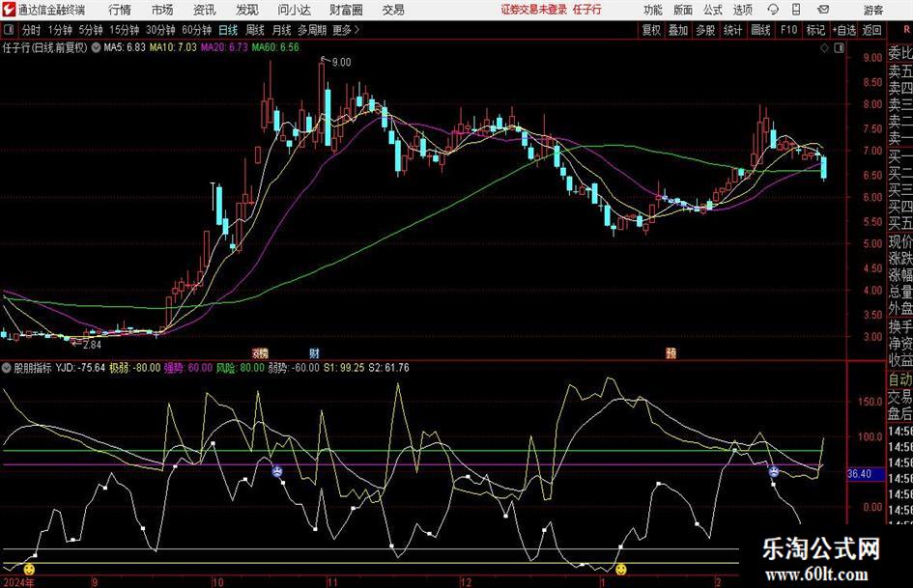Select the 日线 daily period
The height and width of the screenshot is (588, 913).
pyautogui.click(x=228, y=30)
